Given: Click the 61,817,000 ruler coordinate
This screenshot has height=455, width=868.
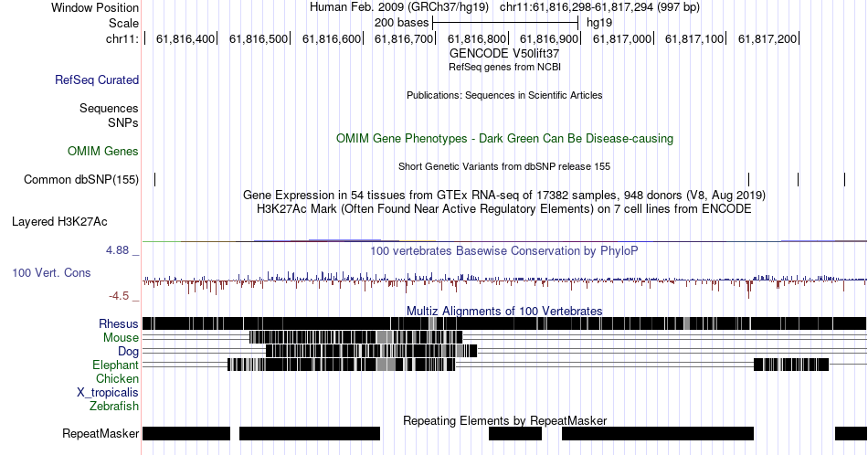Looking at the screenshot, I should pyautogui.click(x=621, y=38).
